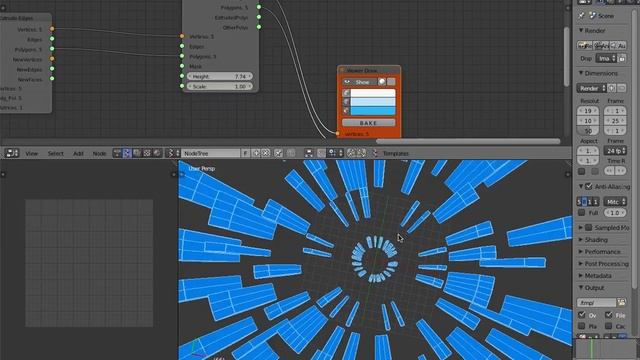Select the texture nodes tree type icon

pyautogui.click(x=147, y=153)
